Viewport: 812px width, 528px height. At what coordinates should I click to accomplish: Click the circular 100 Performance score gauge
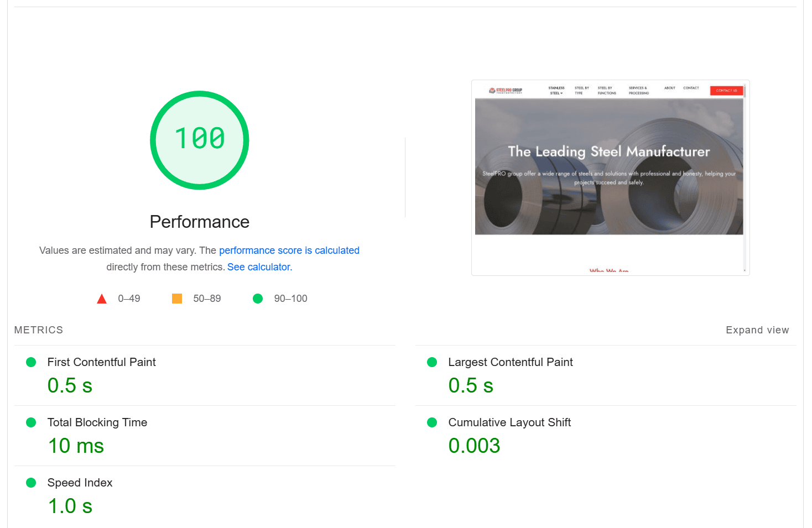(x=199, y=140)
